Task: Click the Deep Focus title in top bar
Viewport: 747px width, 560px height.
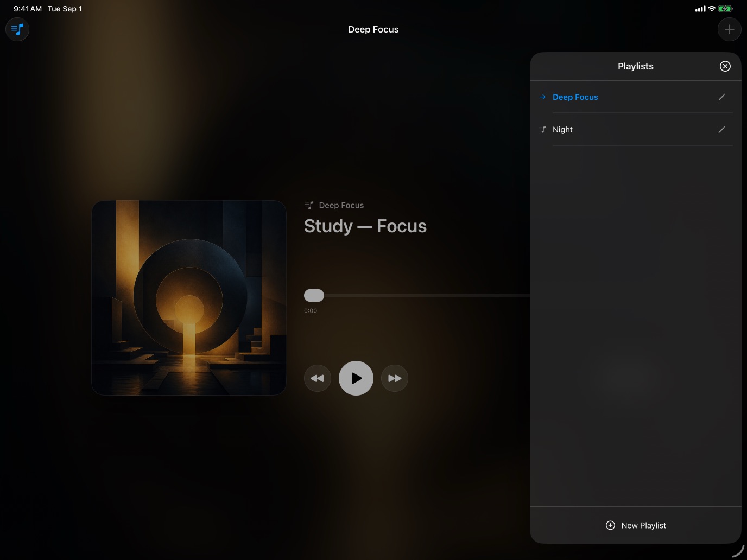Action: pos(373,29)
